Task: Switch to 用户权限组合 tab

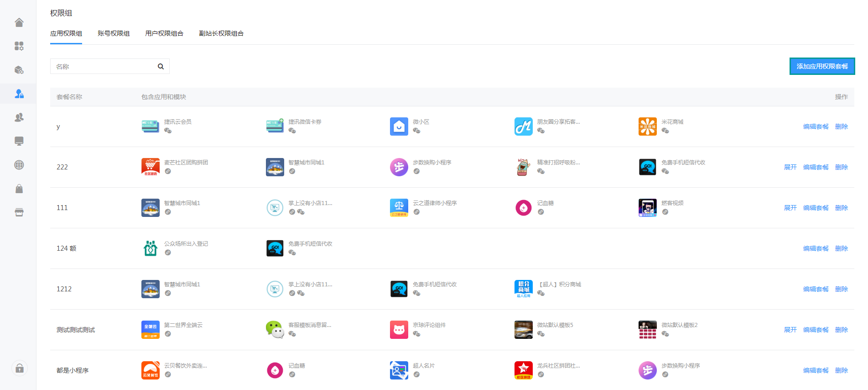Action: pyautogui.click(x=164, y=33)
